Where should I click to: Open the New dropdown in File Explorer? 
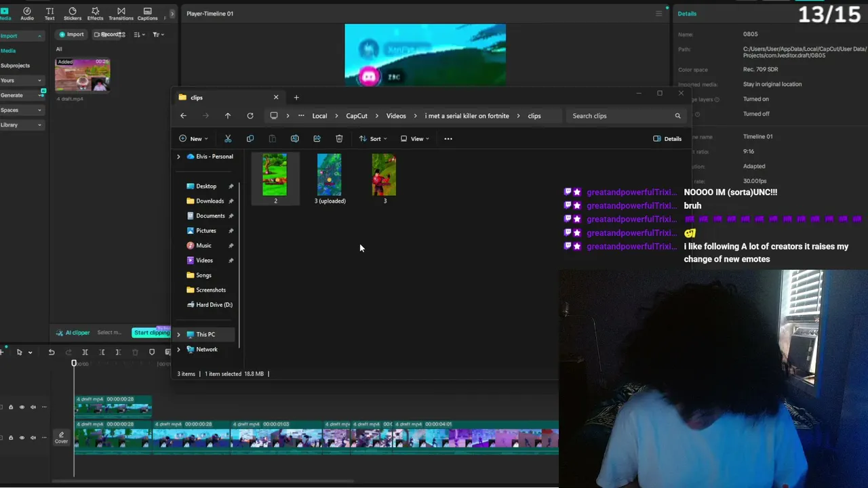coord(193,139)
